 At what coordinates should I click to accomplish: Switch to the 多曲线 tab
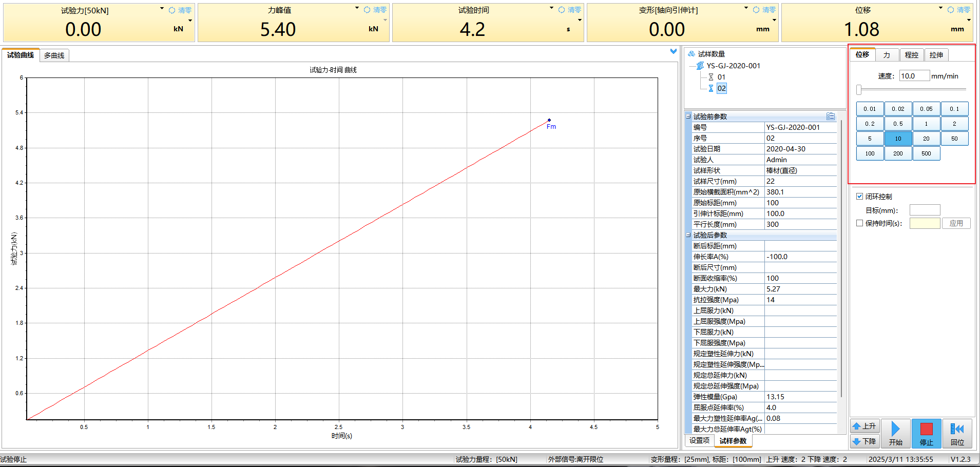click(x=54, y=55)
